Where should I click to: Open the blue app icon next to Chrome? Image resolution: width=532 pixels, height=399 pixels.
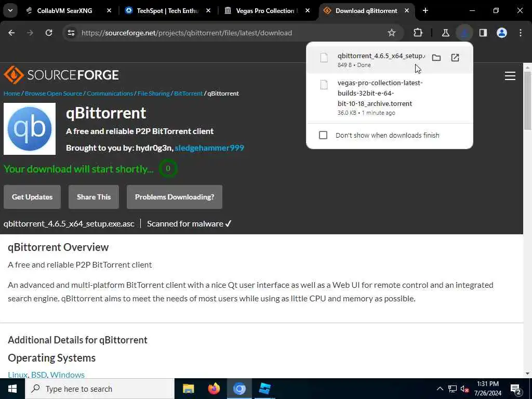point(264,389)
